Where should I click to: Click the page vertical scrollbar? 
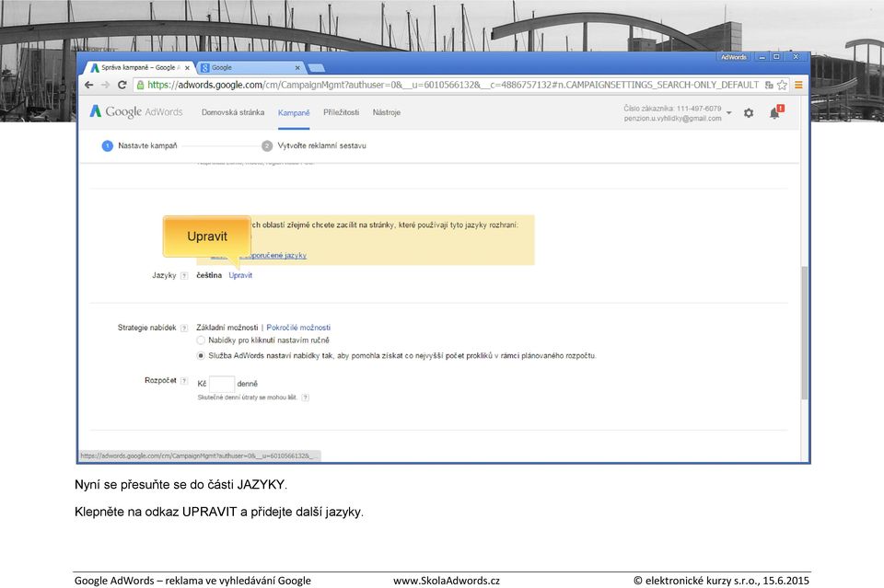pos(804,332)
